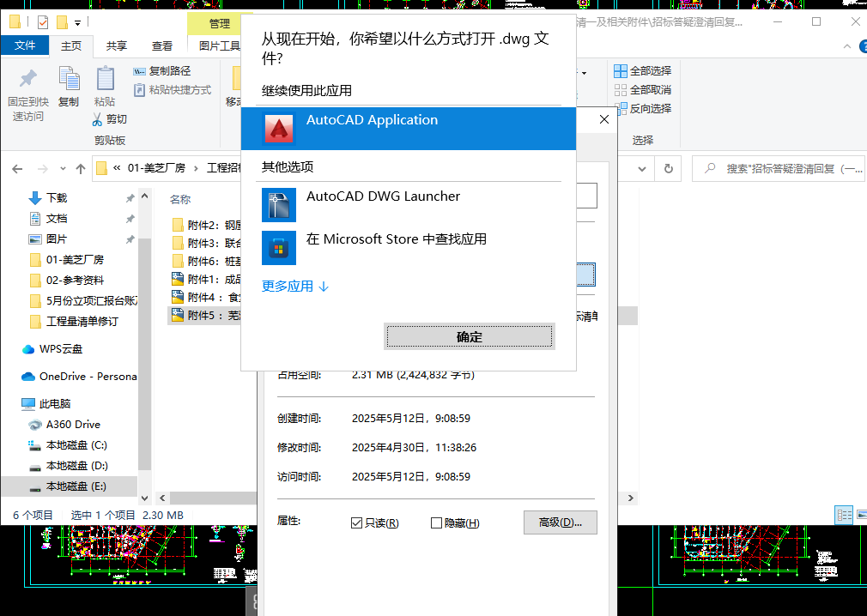Click 反向选择 in the select group
The width and height of the screenshot is (867, 616).
pyautogui.click(x=642, y=108)
